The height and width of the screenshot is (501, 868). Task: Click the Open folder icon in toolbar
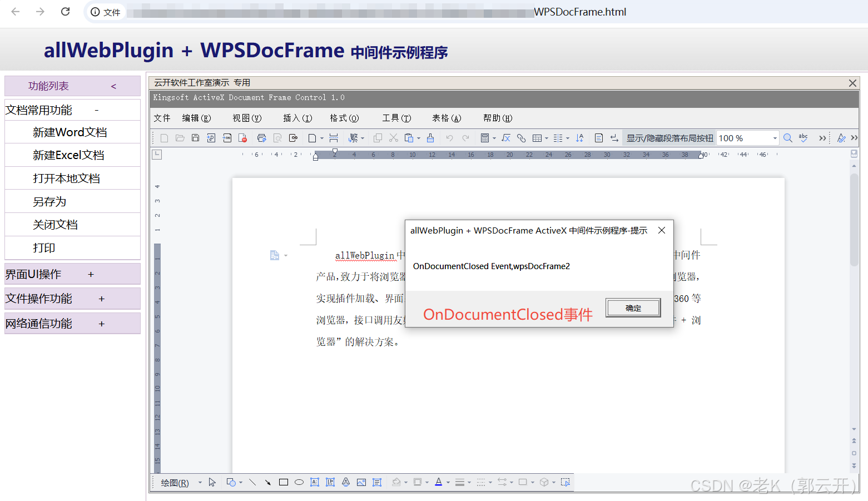coord(180,138)
